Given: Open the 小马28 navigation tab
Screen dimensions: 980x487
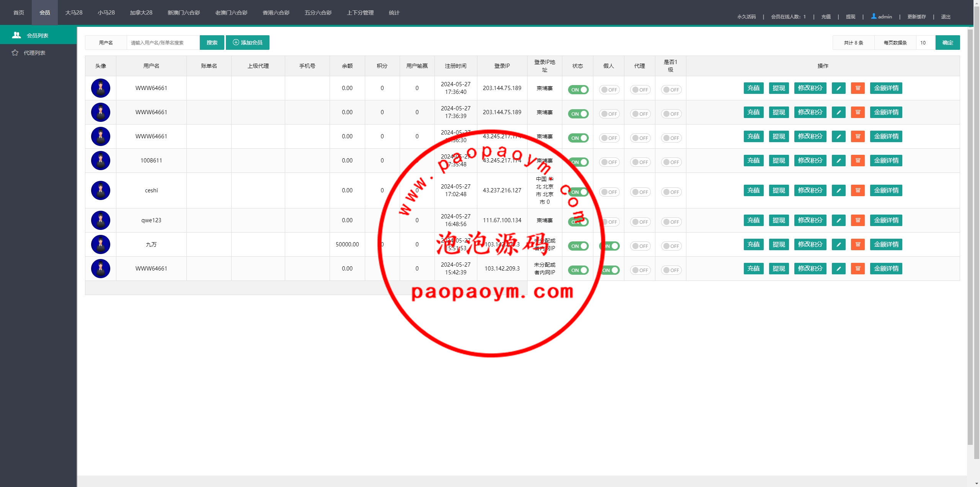Looking at the screenshot, I should pyautogui.click(x=106, y=13).
